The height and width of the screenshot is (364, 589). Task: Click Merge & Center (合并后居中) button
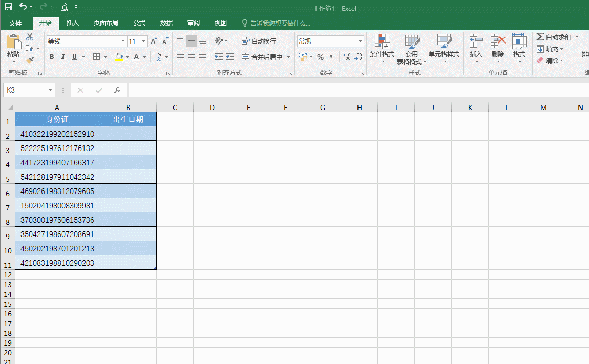tap(262, 57)
